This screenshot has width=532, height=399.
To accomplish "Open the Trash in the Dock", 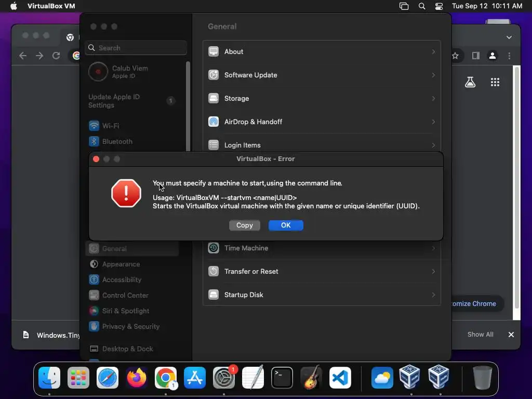I will [x=483, y=377].
